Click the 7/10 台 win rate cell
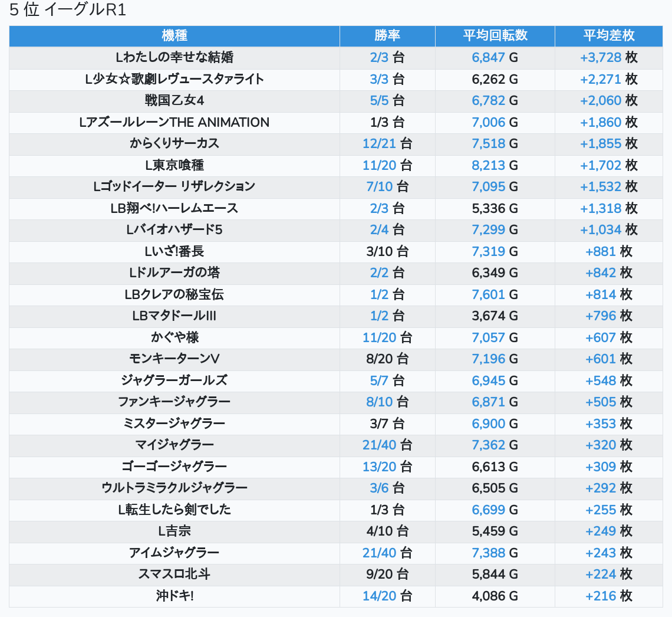The image size is (672, 617). click(x=387, y=186)
